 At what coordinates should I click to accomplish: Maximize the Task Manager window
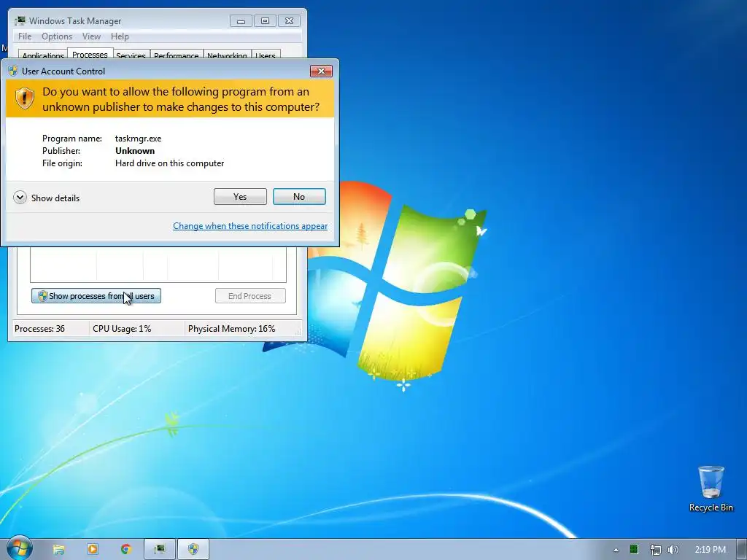point(265,21)
